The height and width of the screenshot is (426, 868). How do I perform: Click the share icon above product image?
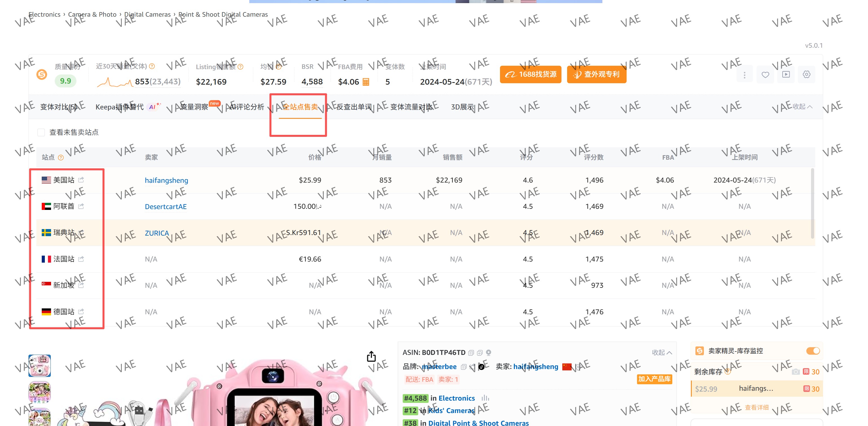tap(371, 356)
